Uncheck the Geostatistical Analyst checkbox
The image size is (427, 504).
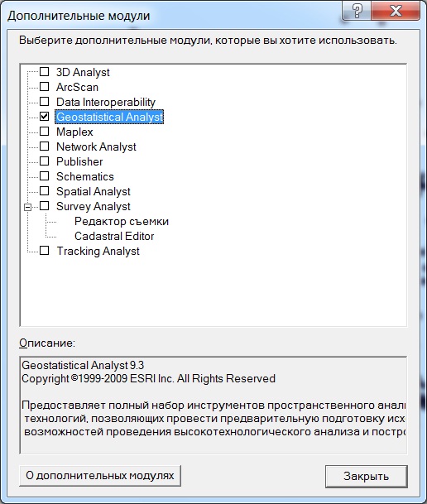point(45,117)
